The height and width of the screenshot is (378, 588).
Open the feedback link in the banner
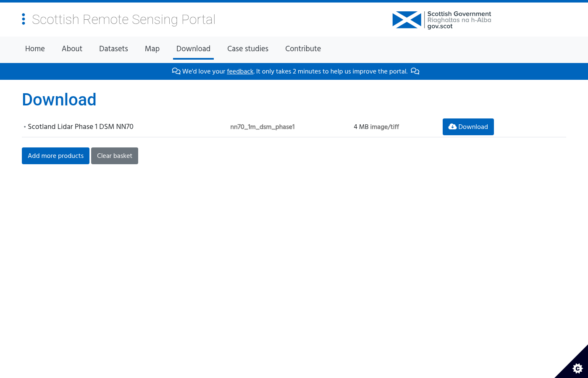[240, 71]
